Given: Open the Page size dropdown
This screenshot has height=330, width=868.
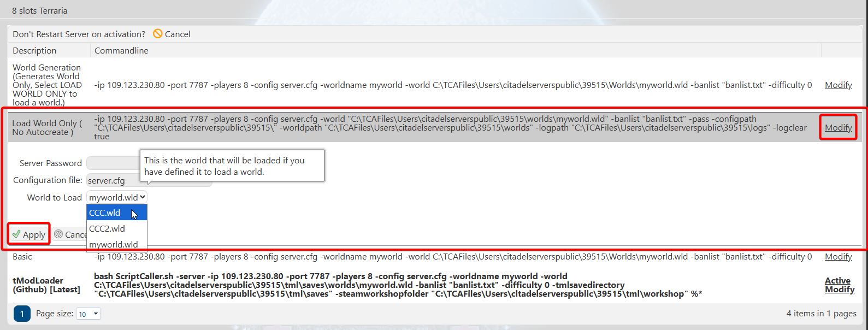Looking at the screenshot, I should tap(88, 314).
